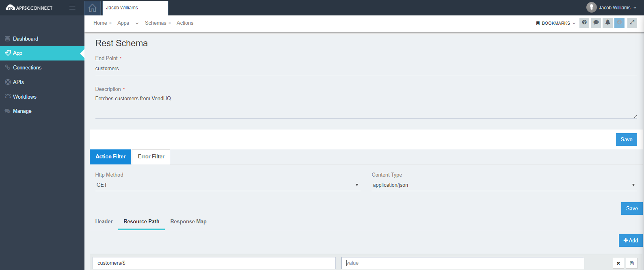Save the Rest Schema details
Viewport: 644px width, 270px height.
(x=626, y=139)
